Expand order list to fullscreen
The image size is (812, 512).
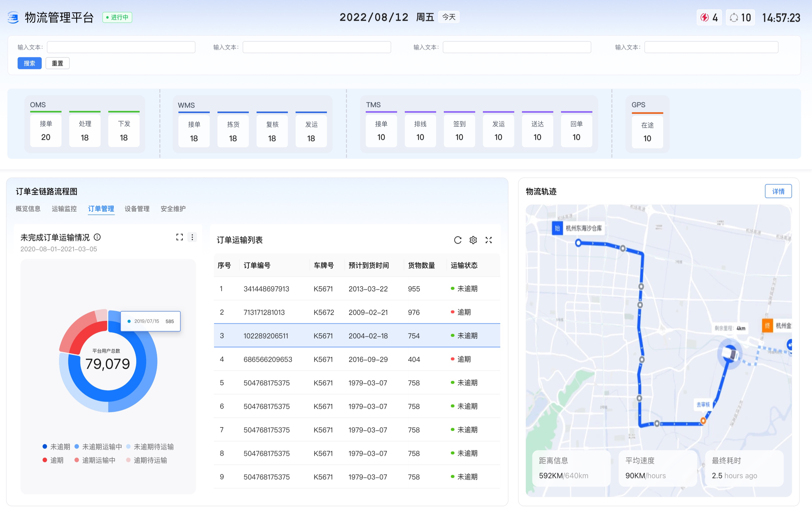coord(489,240)
